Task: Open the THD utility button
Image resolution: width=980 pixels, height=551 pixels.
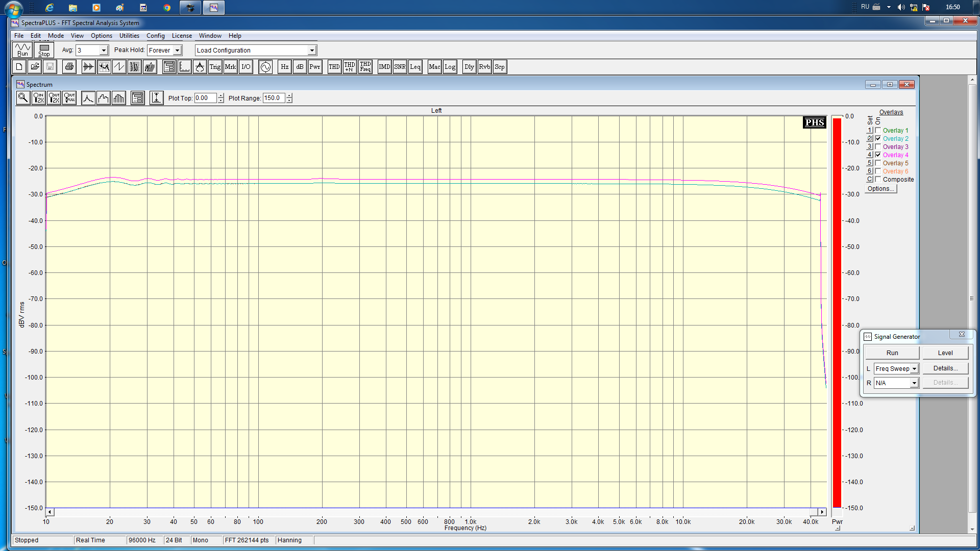Action: tap(334, 67)
